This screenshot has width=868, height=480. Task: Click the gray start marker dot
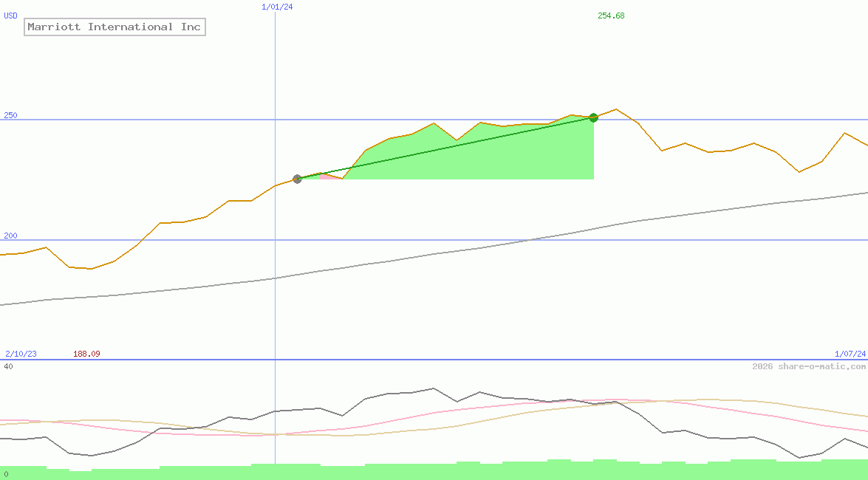pyautogui.click(x=297, y=179)
